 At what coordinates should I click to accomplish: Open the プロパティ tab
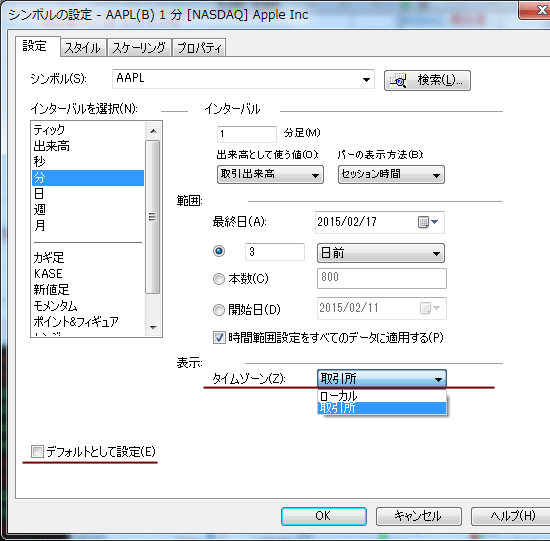click(199, 47)
